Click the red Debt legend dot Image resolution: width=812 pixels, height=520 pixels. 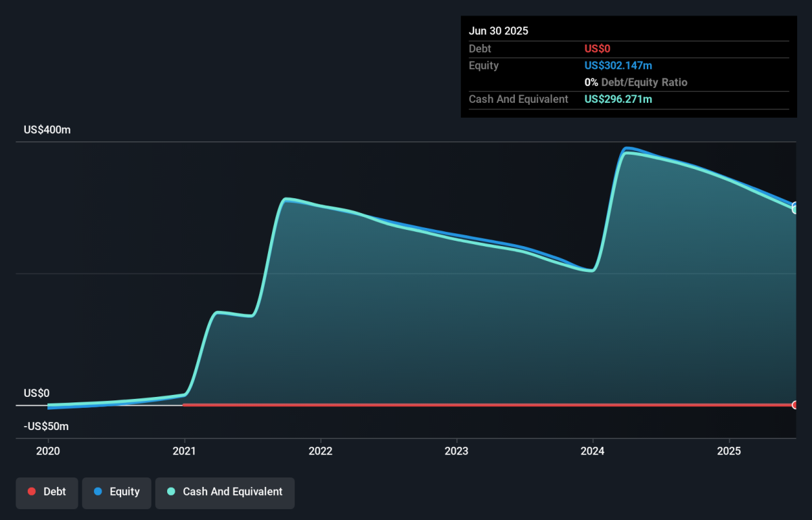coord(32,492)
